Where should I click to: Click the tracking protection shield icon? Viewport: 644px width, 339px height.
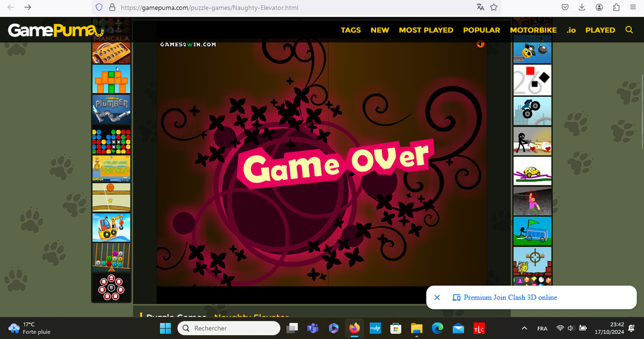pos(99,8)
